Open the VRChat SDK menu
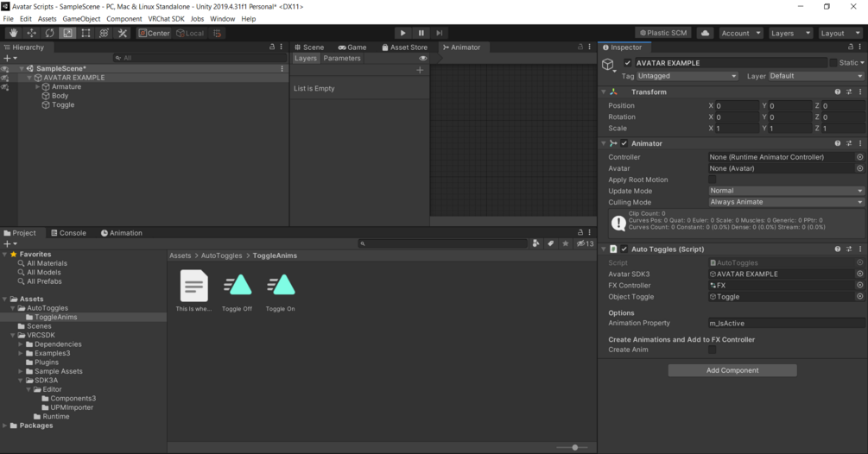The height and width of the screenshot is (454, 868). 166,19
